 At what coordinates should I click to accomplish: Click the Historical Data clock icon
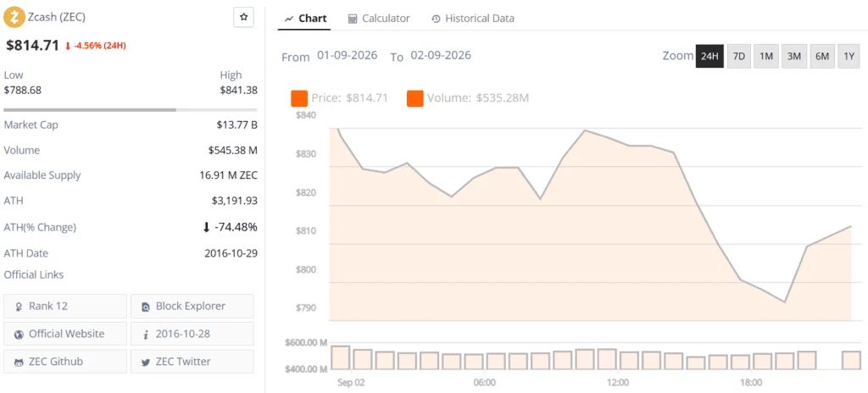coord(436,19)
